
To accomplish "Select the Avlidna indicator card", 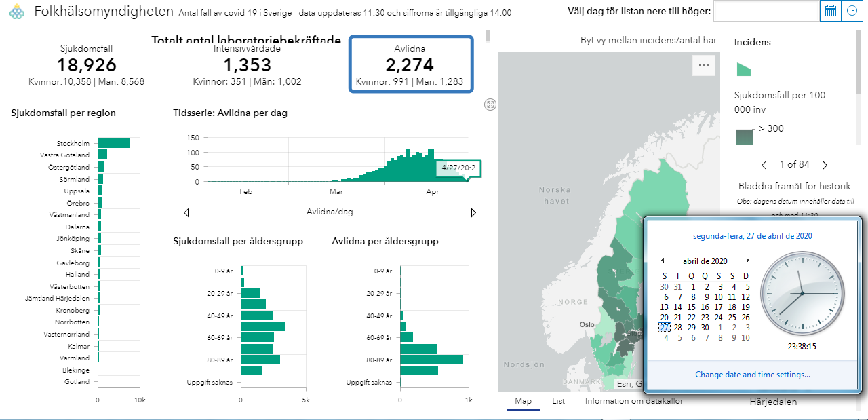I will pyautogui.click(x=411, y=64).
